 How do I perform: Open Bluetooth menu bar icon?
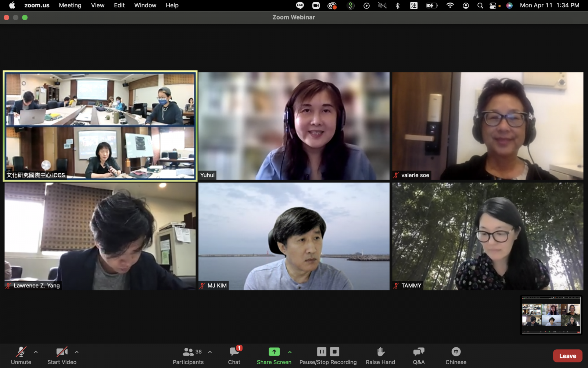(398, 5)
